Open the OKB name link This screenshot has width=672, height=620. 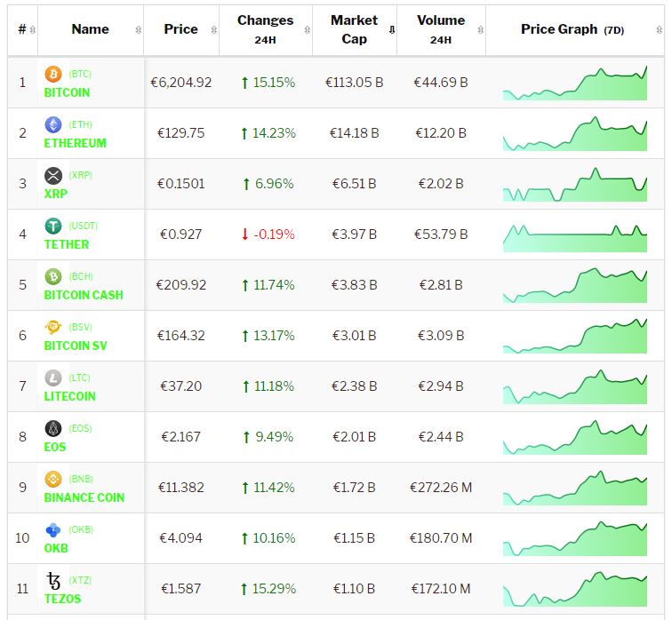point(56,548)
